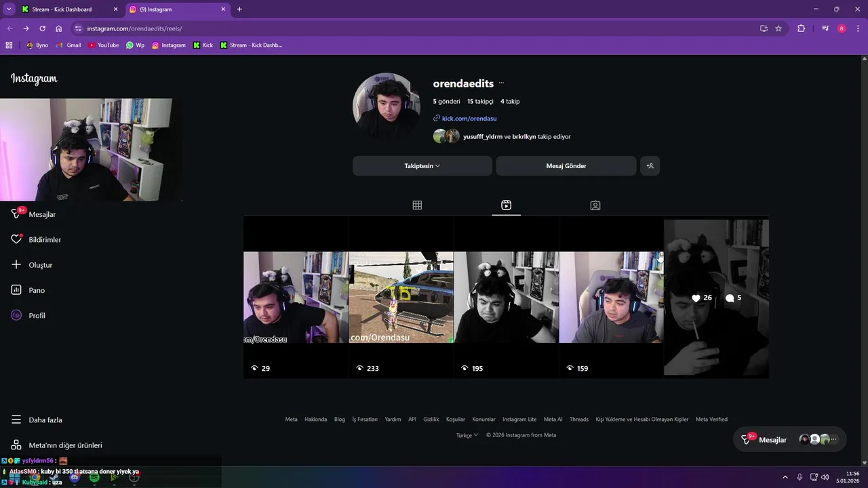The image size is (868, 488).
Task: Click the Instagram logo wordmark
Action: pyautogui.click(x=34, y=79)
